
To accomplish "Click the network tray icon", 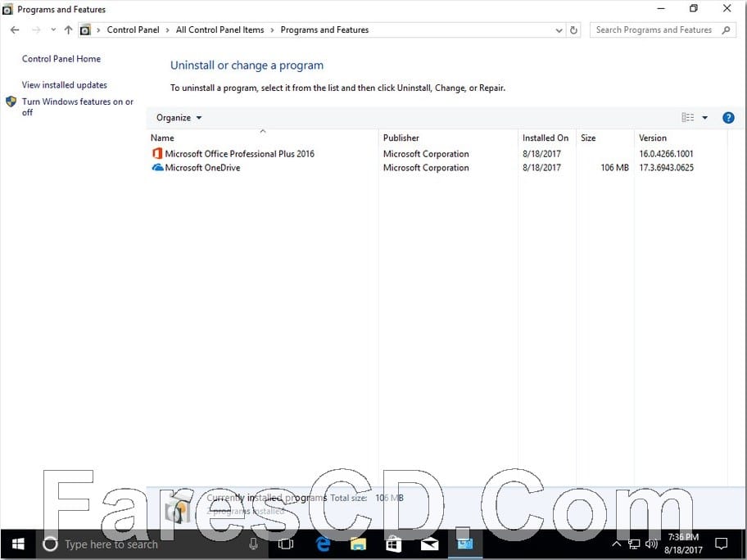I will pyautogui.click(x=634, y=544).
